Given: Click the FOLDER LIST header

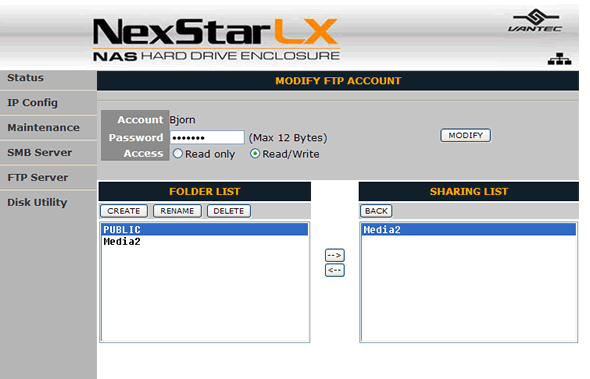Looking at the screenshot, I should (x=205, y=191).
